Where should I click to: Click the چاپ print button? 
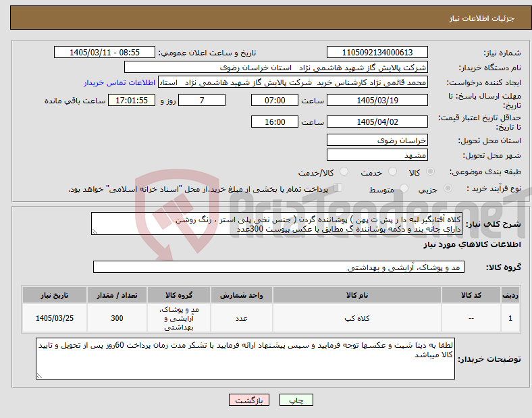pyautogui.click(x=296, y=400)
